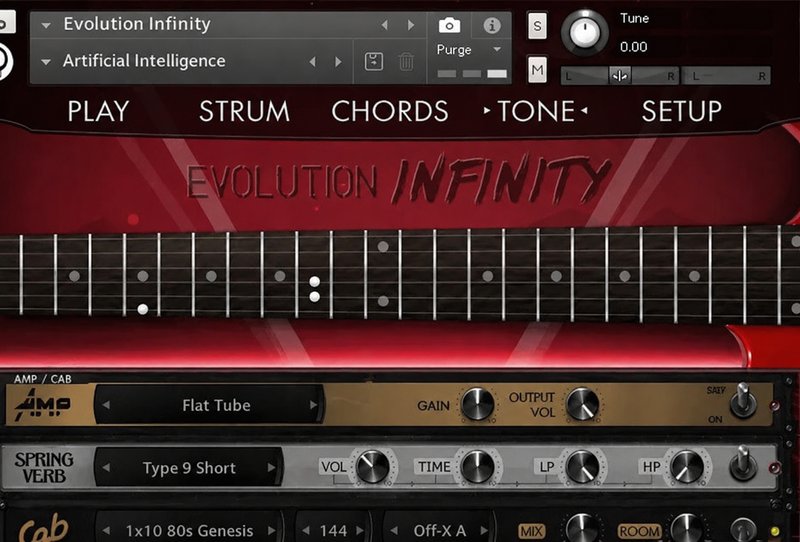Click the Spring Verb LP knob

[583, 466]
